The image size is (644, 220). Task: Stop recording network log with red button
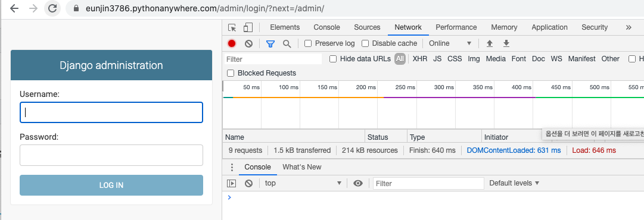tap(232, 43)
